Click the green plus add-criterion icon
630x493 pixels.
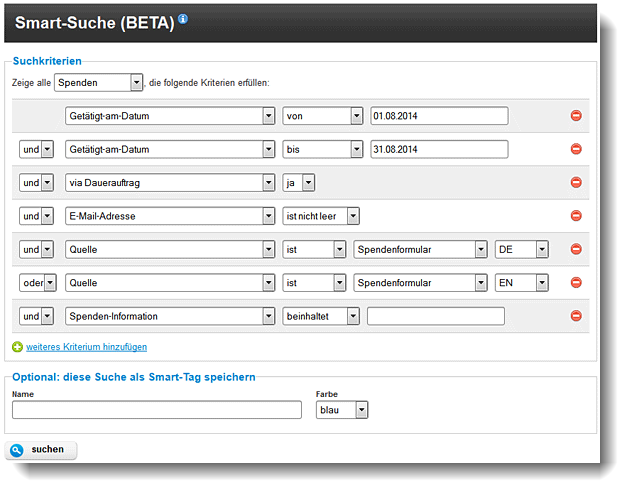point(17,347)
